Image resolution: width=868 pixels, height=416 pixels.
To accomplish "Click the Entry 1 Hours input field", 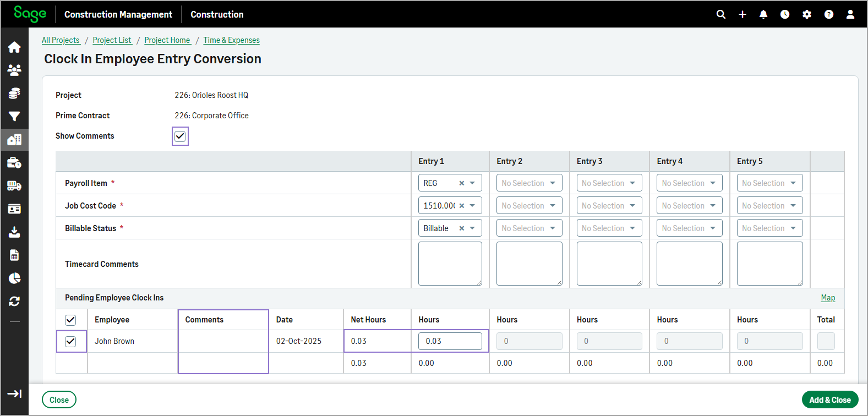I will tap(450, 341).
